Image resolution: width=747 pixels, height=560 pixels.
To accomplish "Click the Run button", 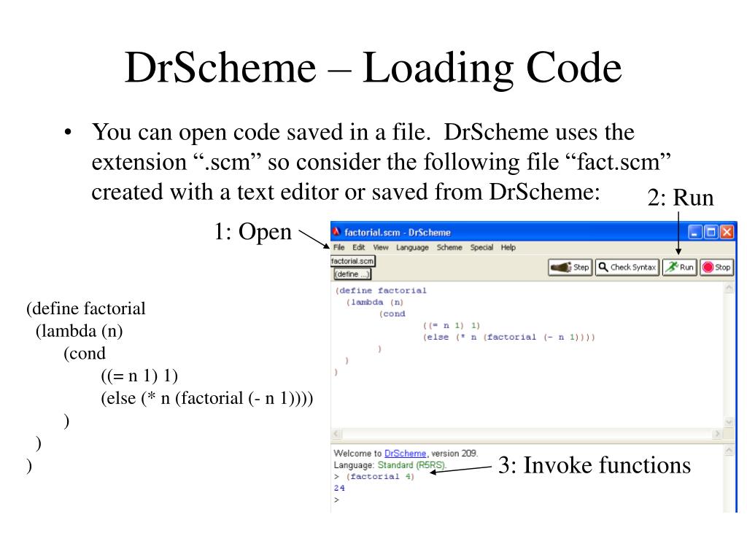I will point(679,267).
